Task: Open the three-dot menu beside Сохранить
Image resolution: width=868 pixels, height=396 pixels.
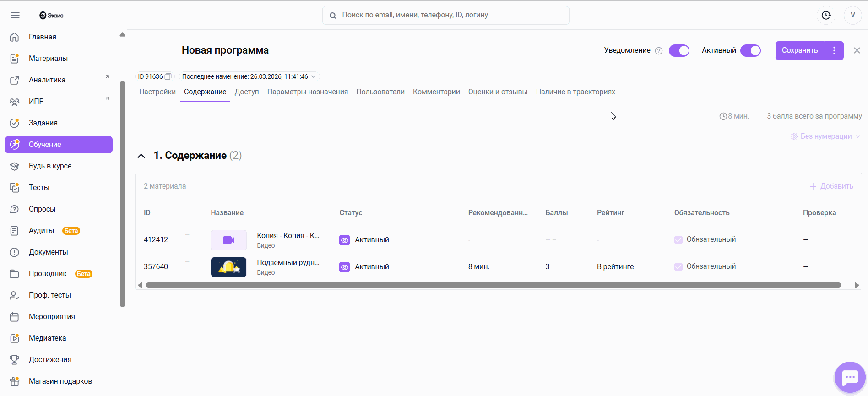Action: coord(834,50)
